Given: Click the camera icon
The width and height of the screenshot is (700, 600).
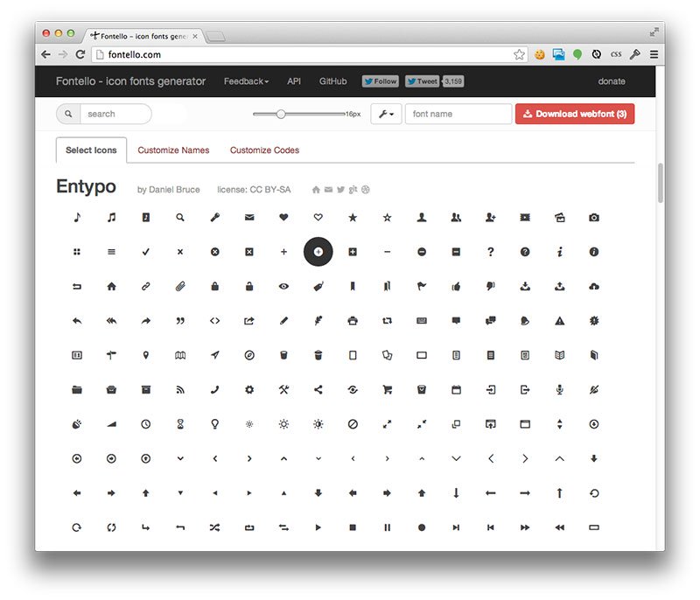Looking at the screenshot, I should coord(594,217).
